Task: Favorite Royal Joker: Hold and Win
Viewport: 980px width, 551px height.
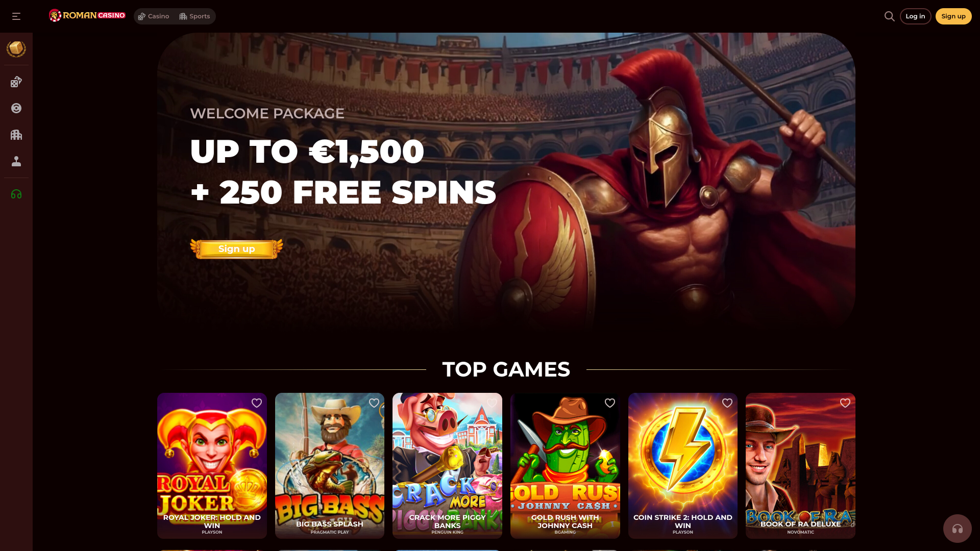Action: (257, 403)
